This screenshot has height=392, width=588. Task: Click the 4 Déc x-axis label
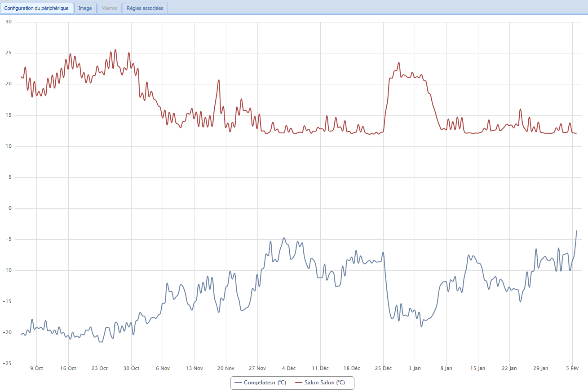tap(289, 368)
